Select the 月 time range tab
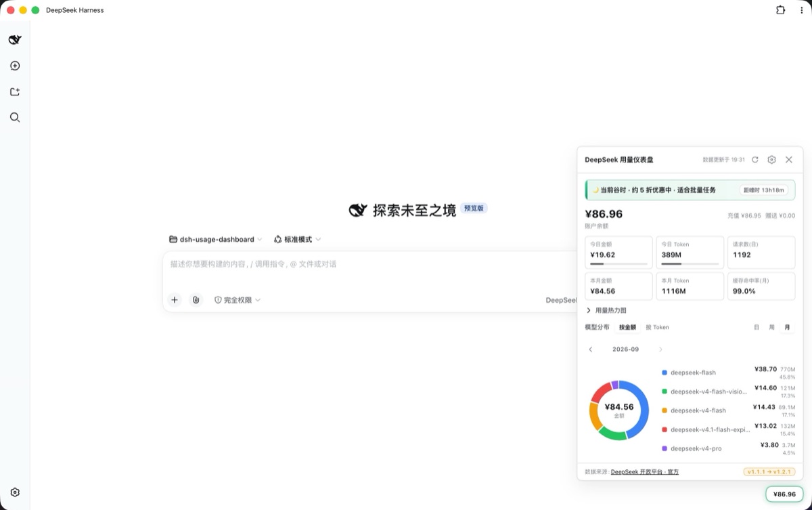 [787, 327]
